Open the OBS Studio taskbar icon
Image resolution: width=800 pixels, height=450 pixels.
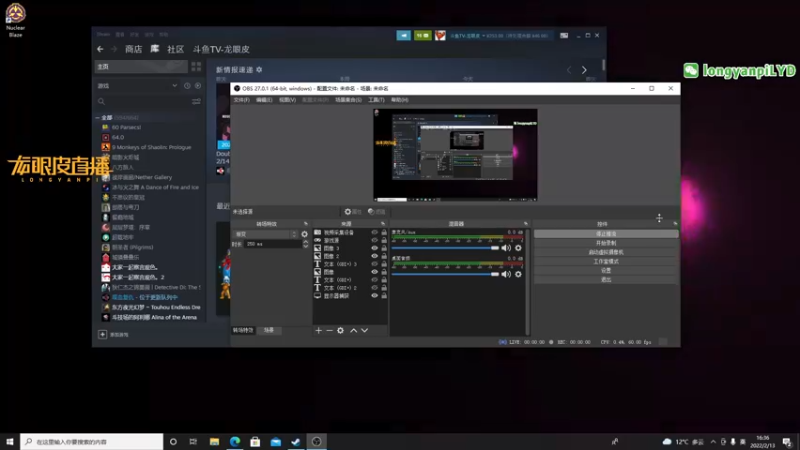[x=317, y=442]
